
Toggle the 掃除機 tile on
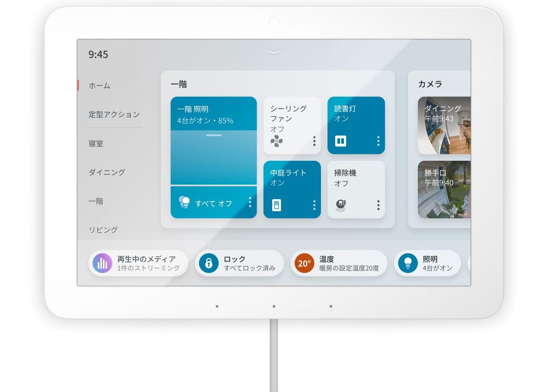point(356,189)
